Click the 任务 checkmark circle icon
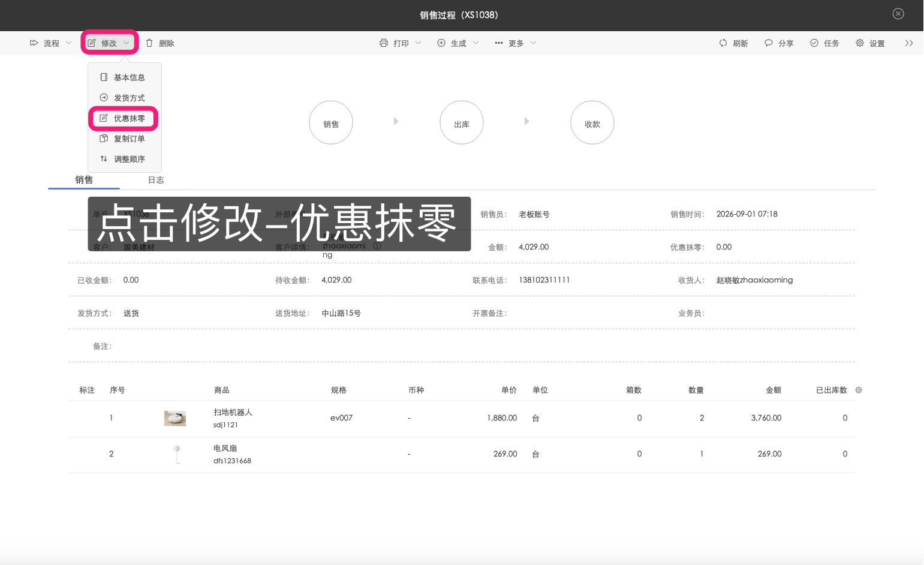The width and height of the screenshot is (924, 565). tap(814, 43)
